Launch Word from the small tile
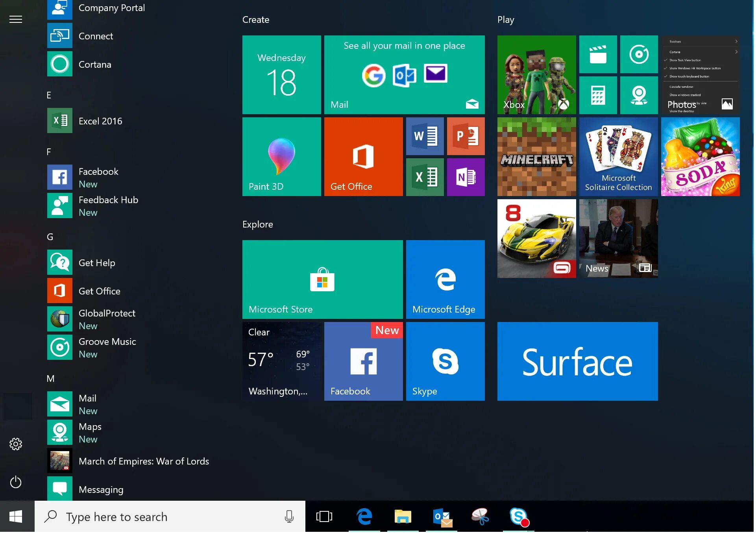Image resolution: width=756 pixels, height=533 pixels. pos(425,136)
